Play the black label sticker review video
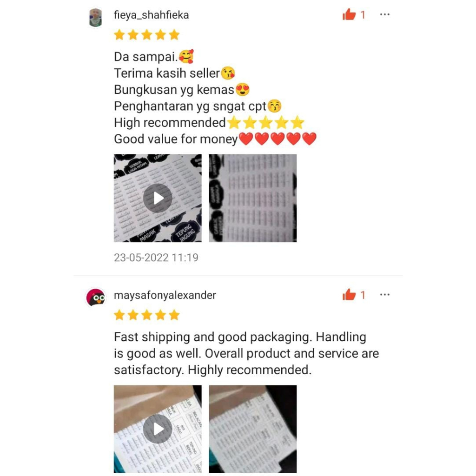 click(158, 198)
